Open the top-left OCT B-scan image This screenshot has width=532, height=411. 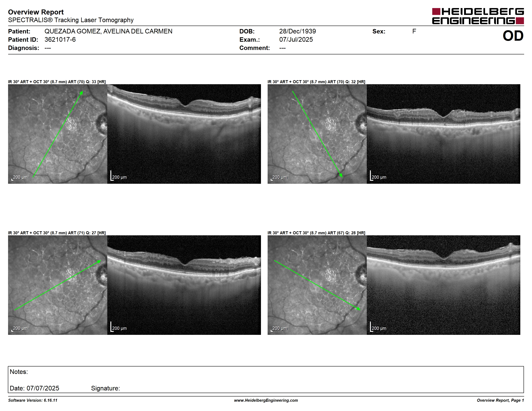point(184,134)
